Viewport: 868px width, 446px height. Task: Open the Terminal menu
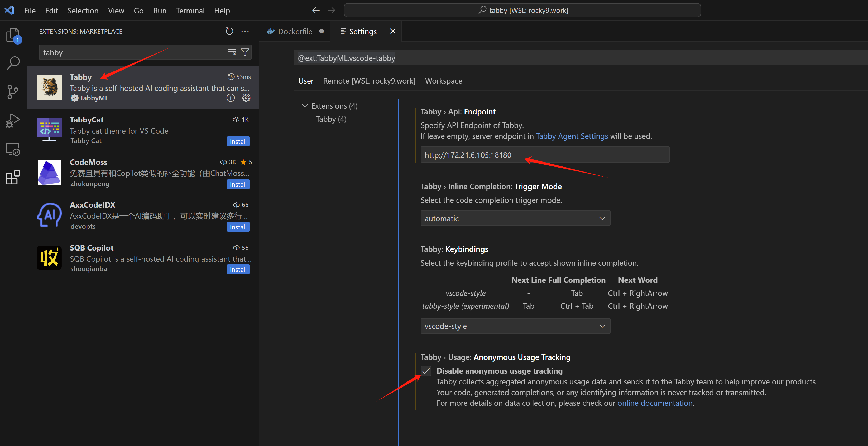[x=190, y=11]
